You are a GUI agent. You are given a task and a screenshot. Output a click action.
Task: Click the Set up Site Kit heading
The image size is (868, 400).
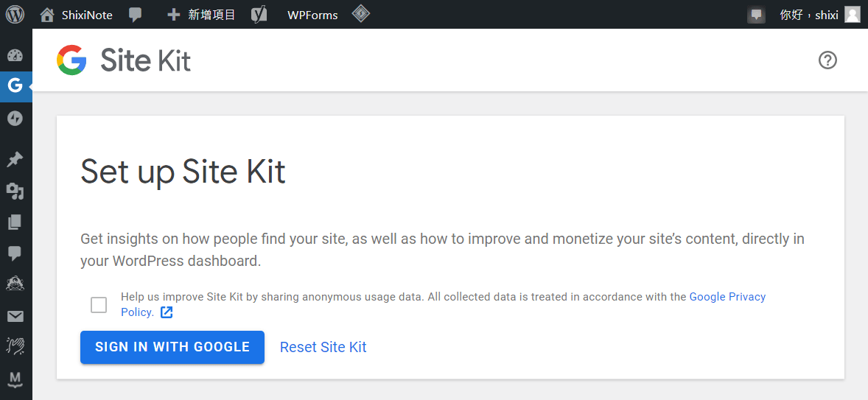pos(183,172)
